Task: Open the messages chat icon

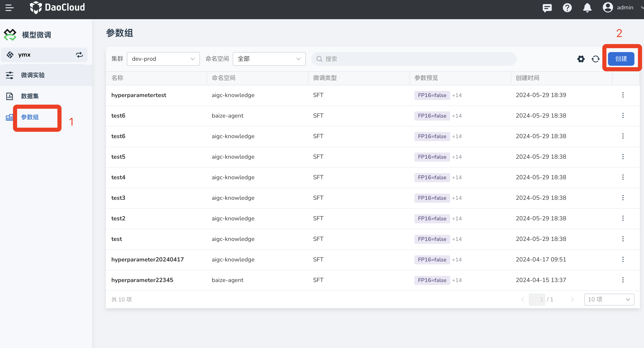Action: click(x=547, y=8)
